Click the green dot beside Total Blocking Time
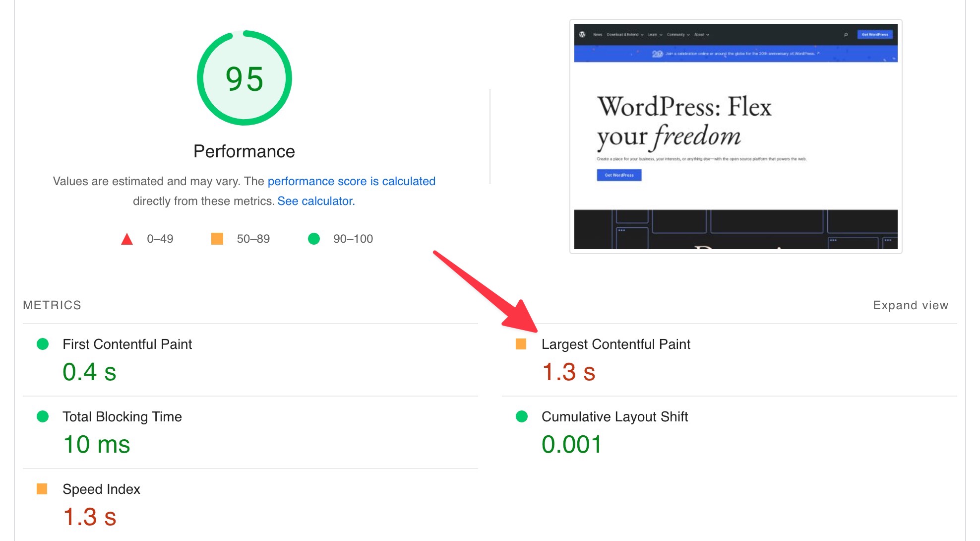Viewport: 980px width, 541px height. [x=43, y=416]
